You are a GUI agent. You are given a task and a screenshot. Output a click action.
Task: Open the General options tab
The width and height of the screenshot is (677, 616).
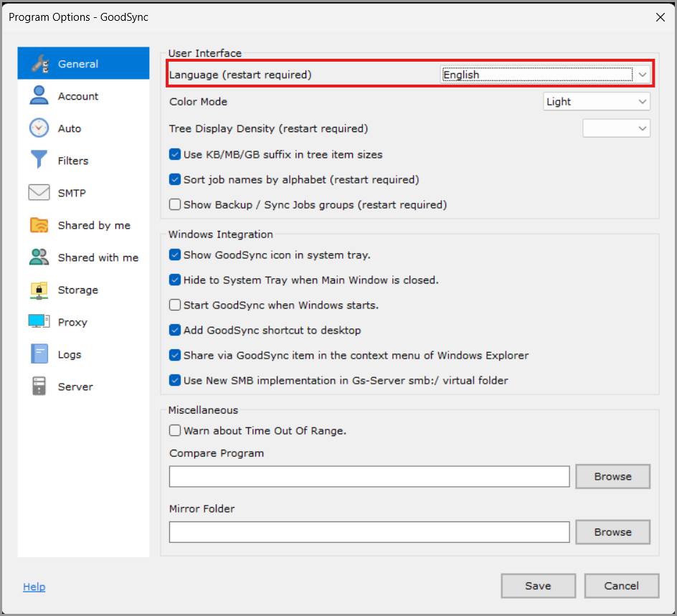(83, 63)
